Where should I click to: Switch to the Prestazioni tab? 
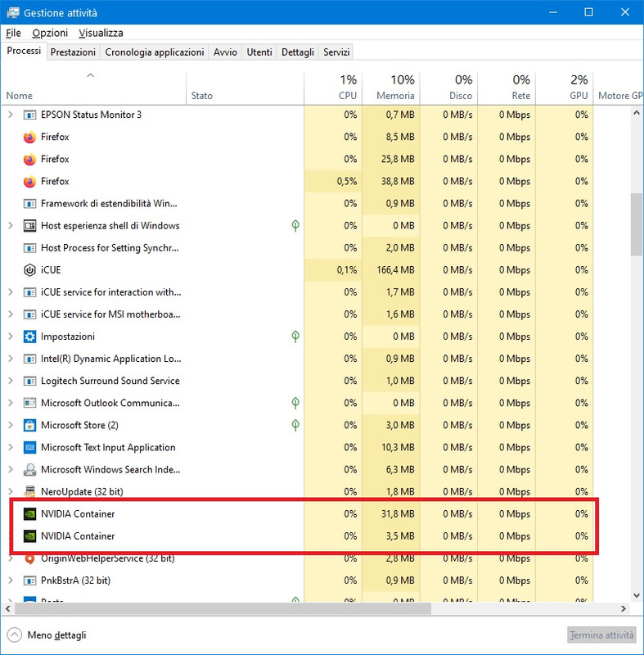click(73, 52)
